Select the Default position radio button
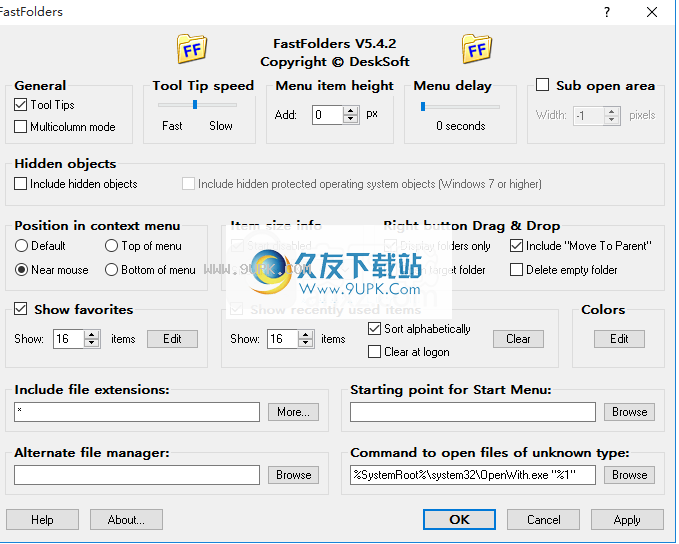The width and height of the screenshot is (679, 544). (21, 246)
